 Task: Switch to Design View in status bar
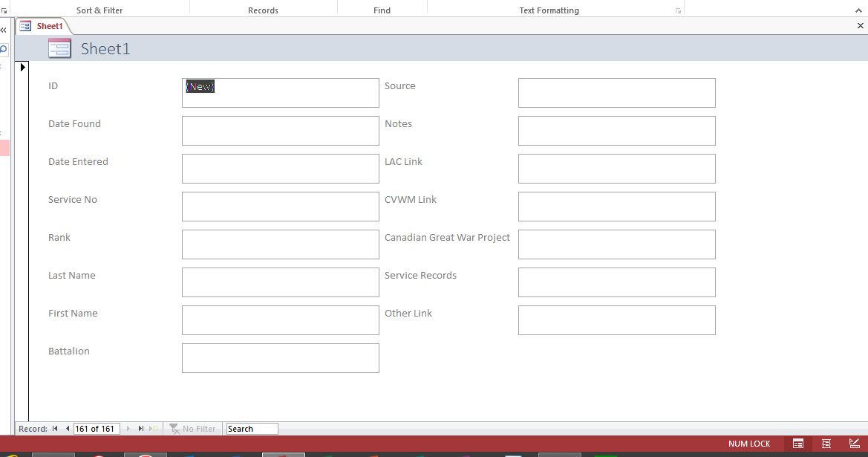point(854,444)
